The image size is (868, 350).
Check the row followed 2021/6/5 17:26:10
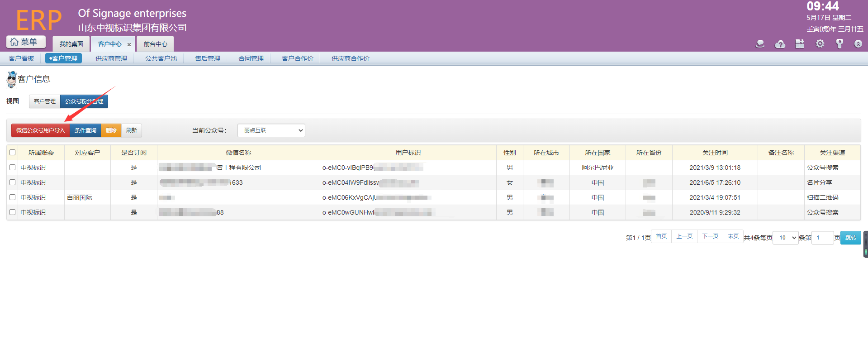tap(13, 182)
